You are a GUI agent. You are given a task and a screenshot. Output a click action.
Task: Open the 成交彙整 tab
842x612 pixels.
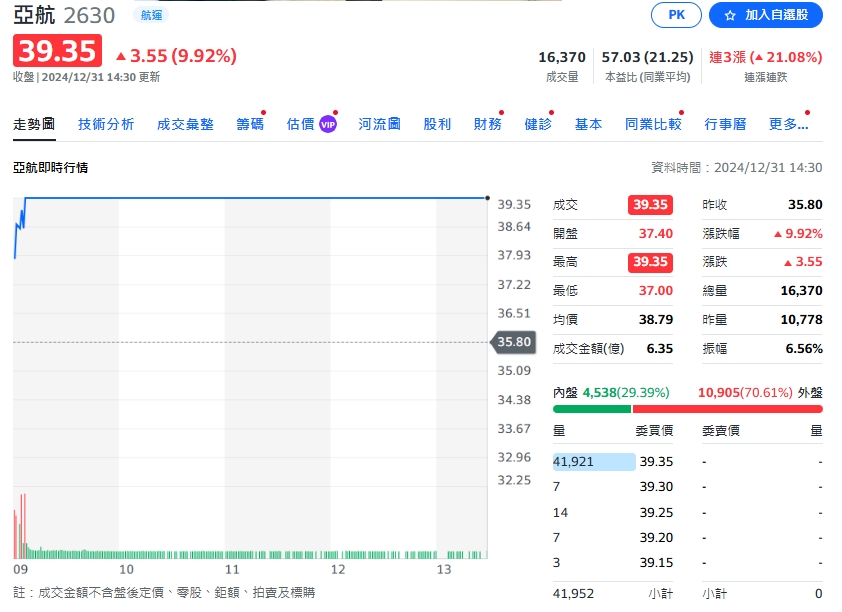click(185, 124)
